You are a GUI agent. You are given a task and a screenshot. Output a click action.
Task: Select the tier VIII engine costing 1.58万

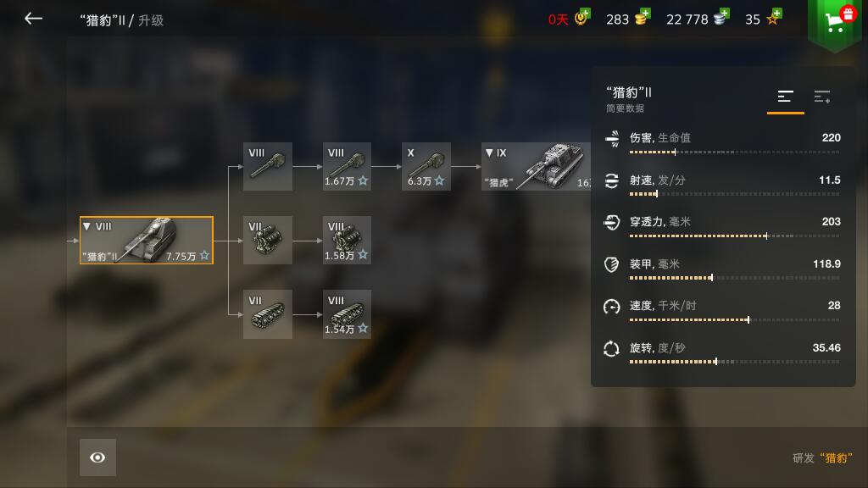347,240
